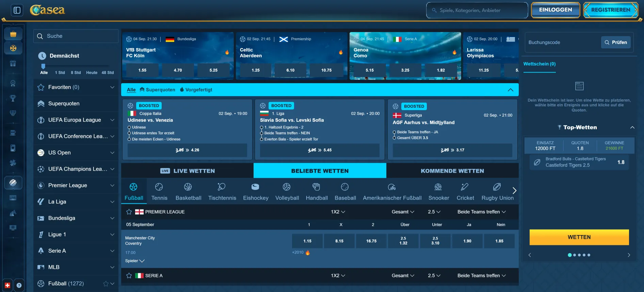
Task: Open the Premier League Gesamt dropdown
Action: 403,212
